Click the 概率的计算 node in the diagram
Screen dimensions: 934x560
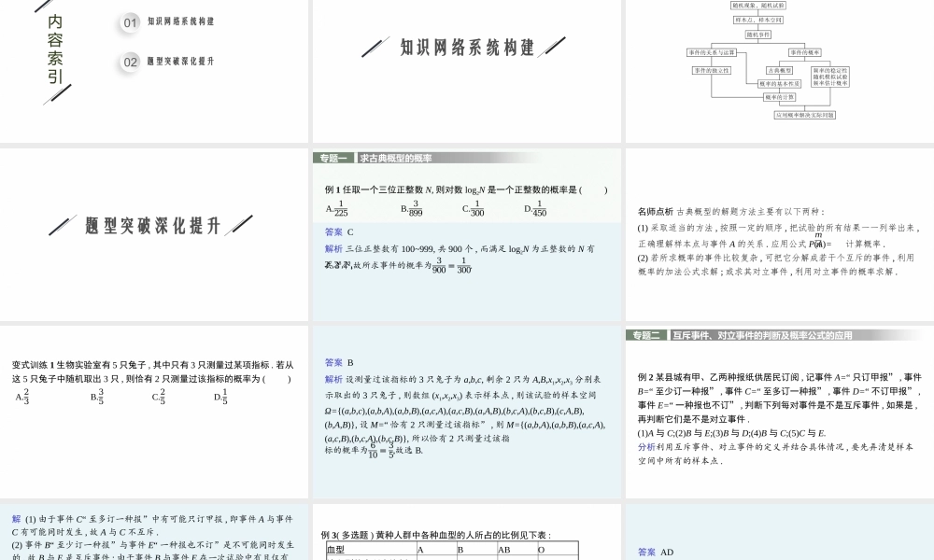click(780, 97)
